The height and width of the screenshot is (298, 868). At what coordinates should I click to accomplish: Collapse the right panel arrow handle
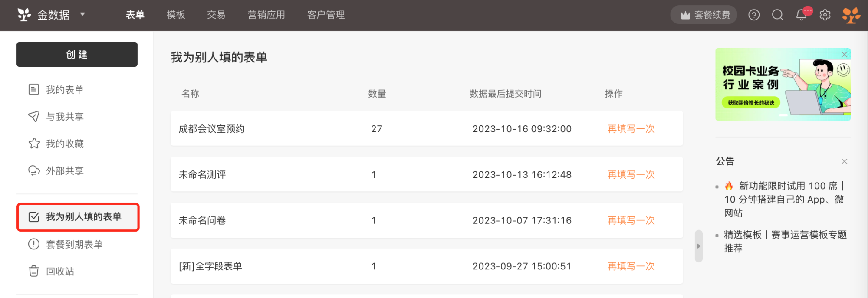tap(698, 246)
